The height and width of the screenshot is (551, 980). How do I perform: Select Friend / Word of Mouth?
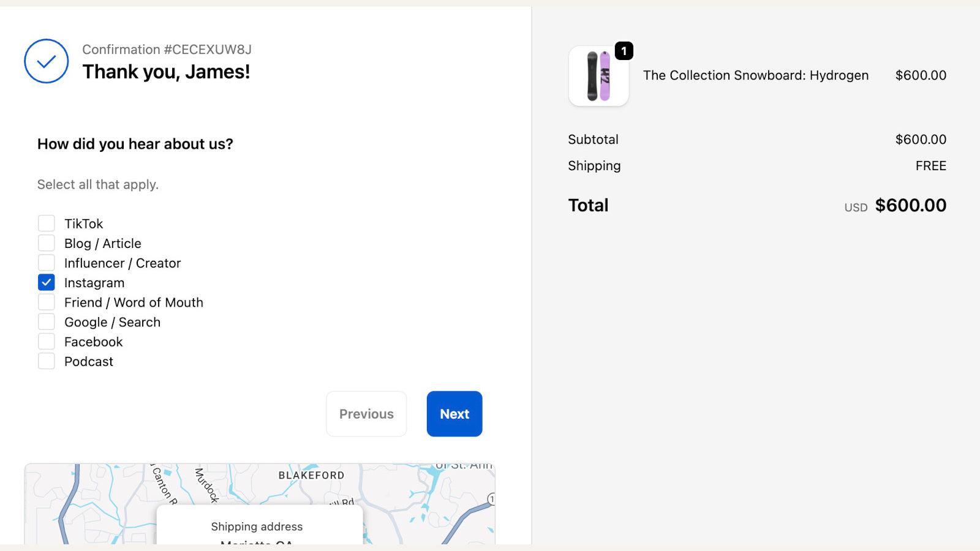click(47, 301)
